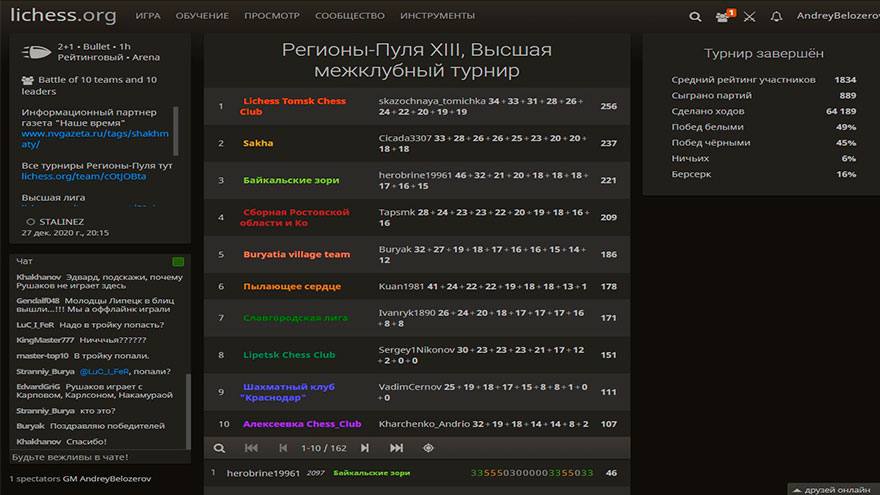
Task: Open the www.nvgazeta.ru link
Action: [95, 139]
